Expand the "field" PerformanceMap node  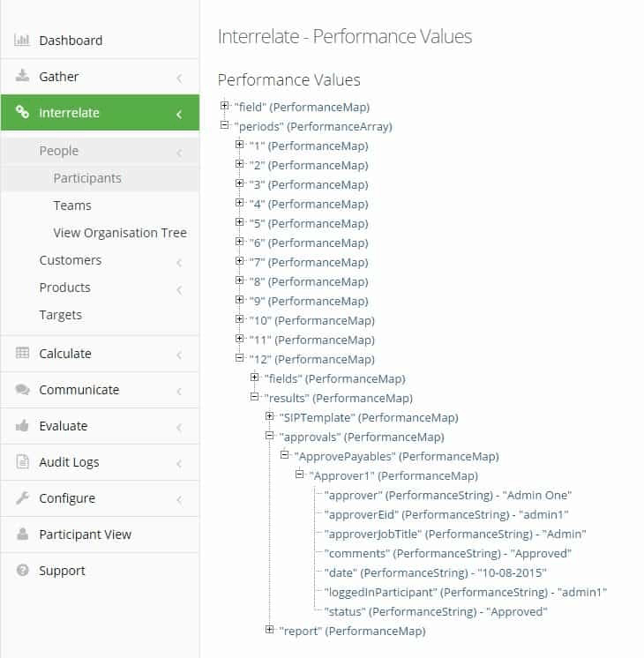coord(225,106)
